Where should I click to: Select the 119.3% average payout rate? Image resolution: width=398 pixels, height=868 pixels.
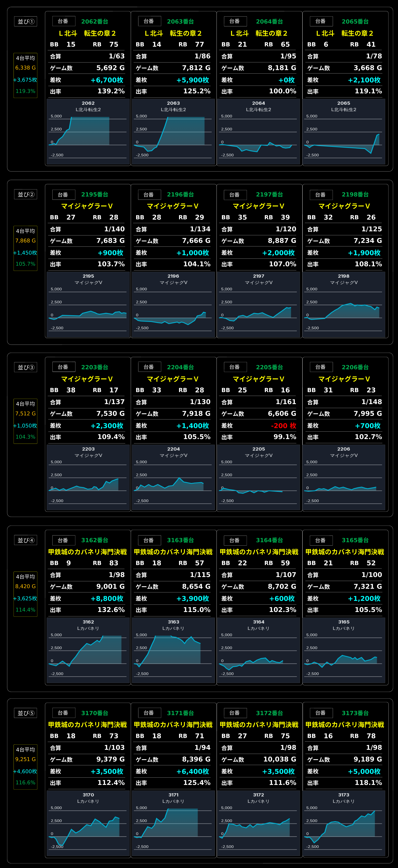coord(25,91)
